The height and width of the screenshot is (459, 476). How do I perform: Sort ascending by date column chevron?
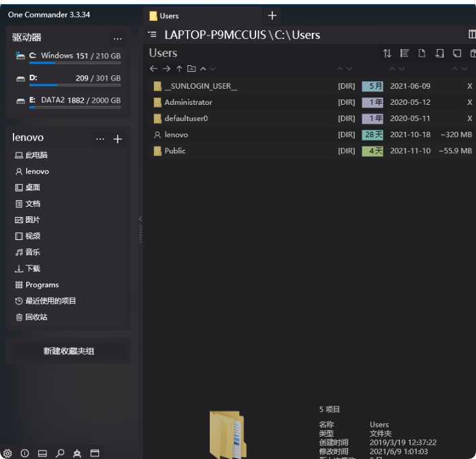coord(392,69)
